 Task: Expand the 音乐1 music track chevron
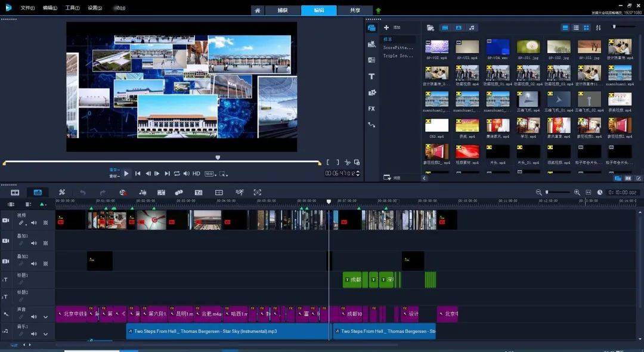pos(45,334)
